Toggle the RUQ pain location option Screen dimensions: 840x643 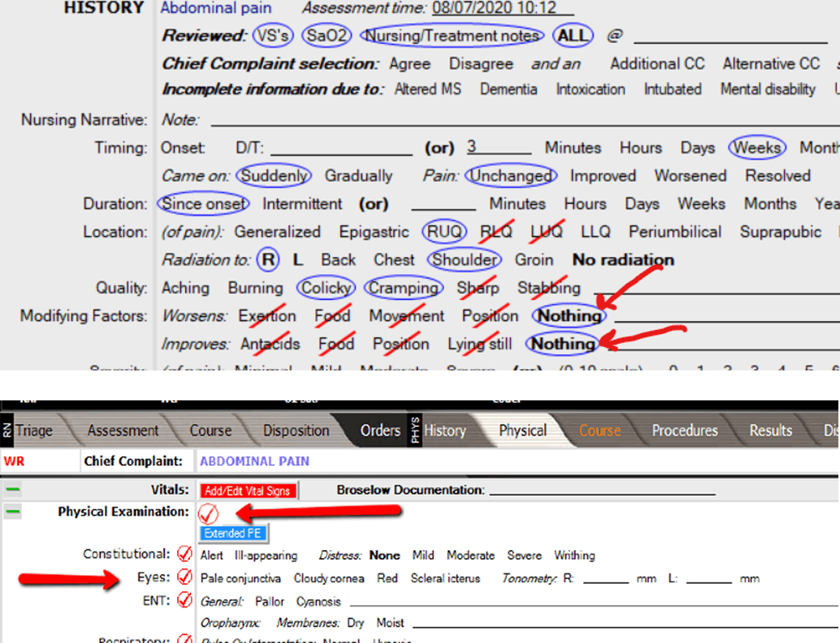pos(445,232)
